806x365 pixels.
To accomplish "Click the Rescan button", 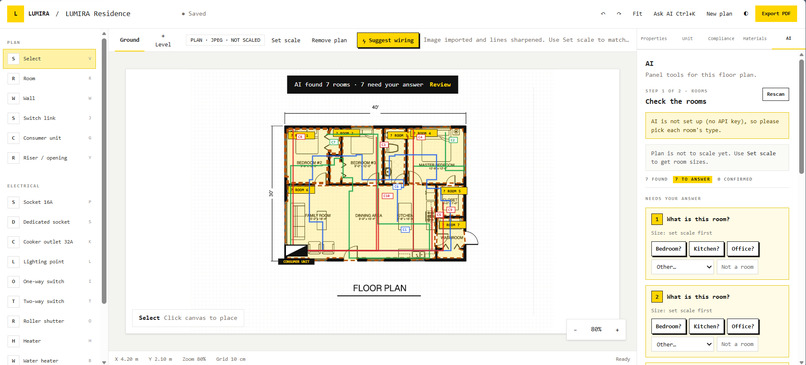I will [775, 94].
